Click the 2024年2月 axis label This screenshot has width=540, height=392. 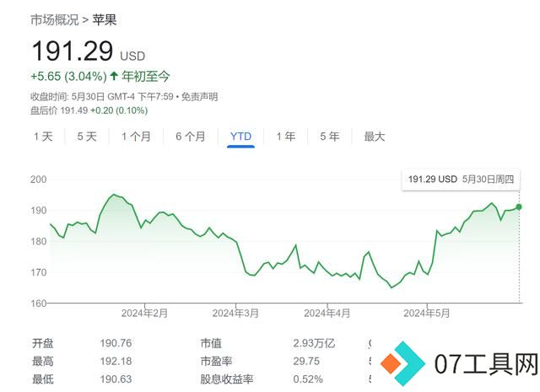click(x=144, y=314)
